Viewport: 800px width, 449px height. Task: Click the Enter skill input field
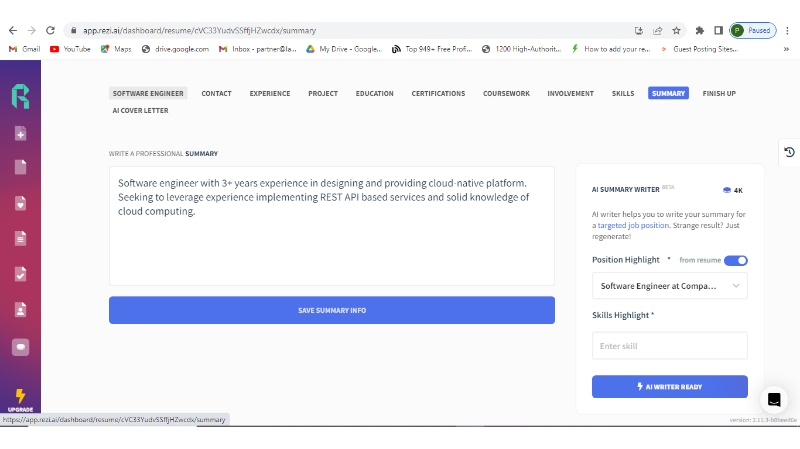pos(669,346)
